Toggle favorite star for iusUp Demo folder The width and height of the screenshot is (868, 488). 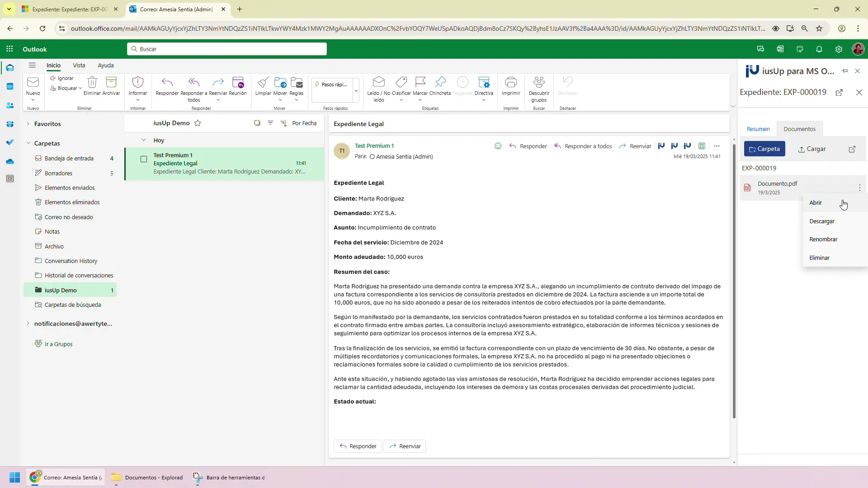[198, 123]
